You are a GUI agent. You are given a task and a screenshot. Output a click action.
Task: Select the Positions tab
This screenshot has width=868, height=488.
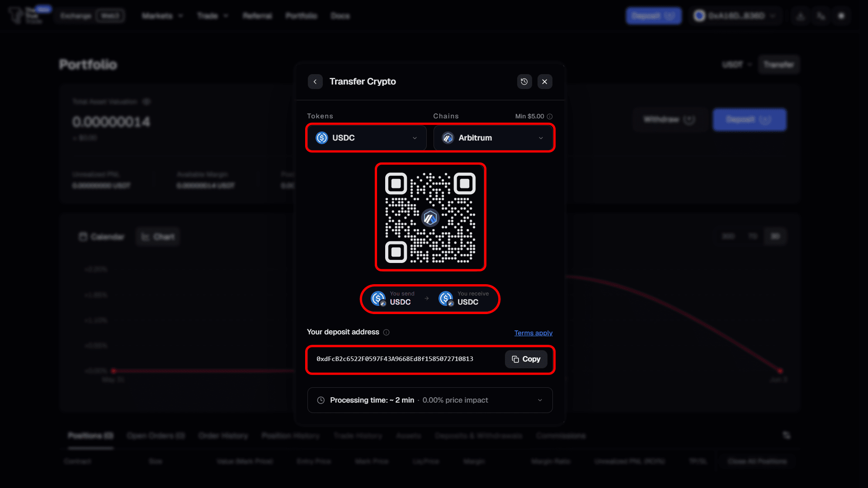[x=90, y=436]
